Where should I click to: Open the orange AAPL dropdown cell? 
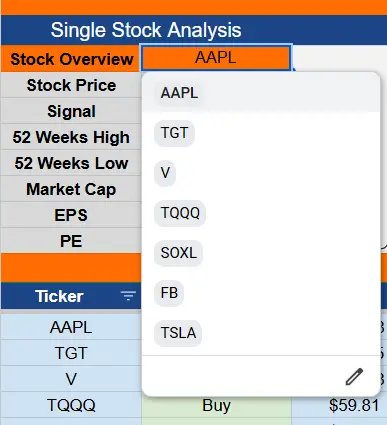click(216, 58)
